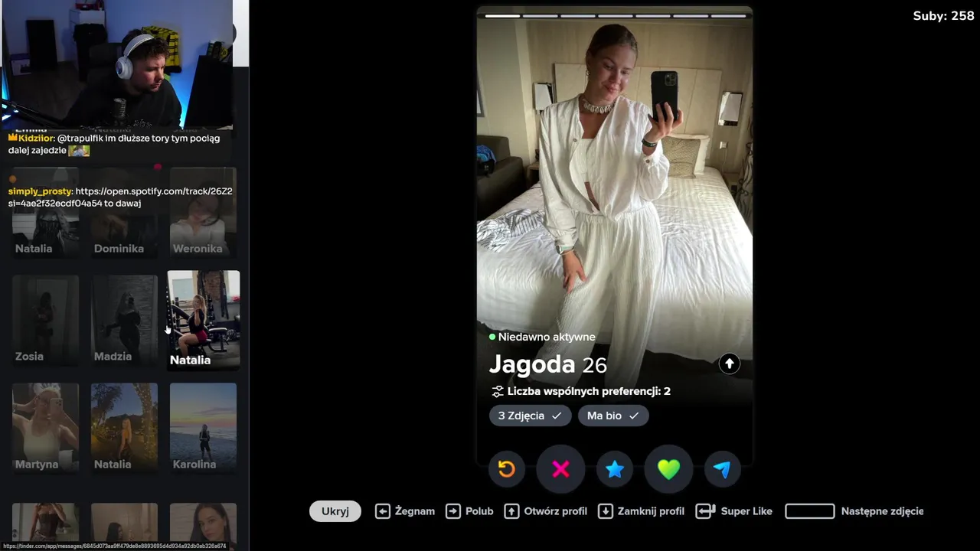
Task: Click the simply_prosty chat username
Action: [x=41, y=191]
